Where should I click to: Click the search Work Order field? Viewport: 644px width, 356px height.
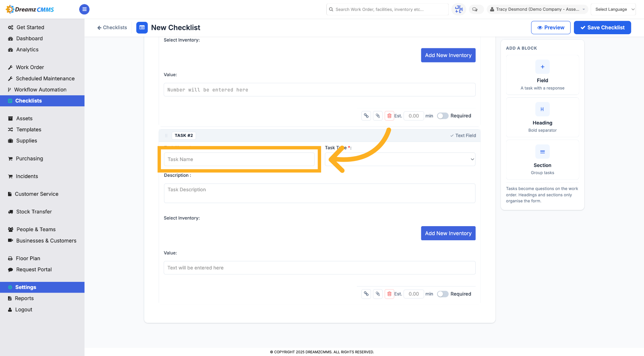pyautogui.click(x=387, y=9)
